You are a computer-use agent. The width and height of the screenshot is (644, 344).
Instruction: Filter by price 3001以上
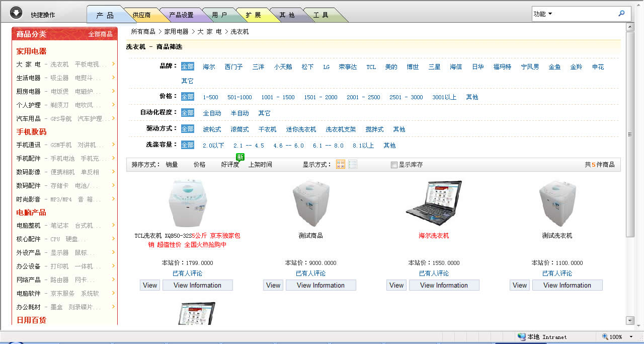[444, 97]
